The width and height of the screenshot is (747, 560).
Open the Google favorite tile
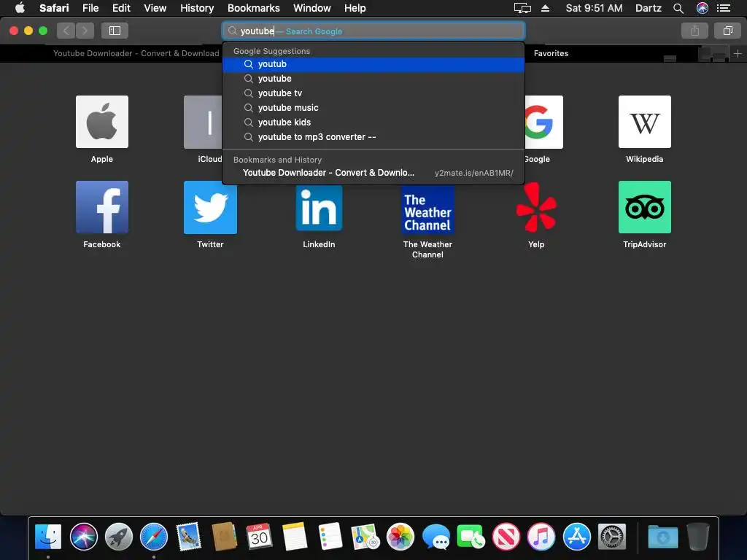point(543,122)
